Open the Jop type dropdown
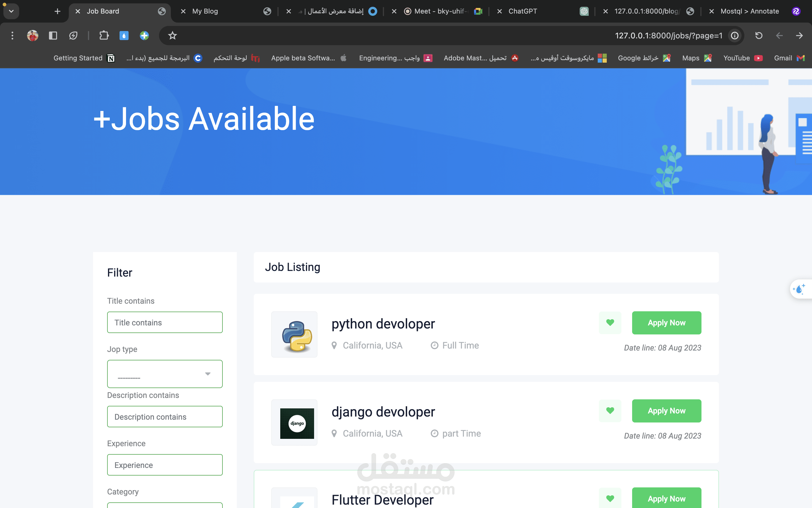Image resolution: width=812 pixels, height=508 pixels. pos(165,374)
